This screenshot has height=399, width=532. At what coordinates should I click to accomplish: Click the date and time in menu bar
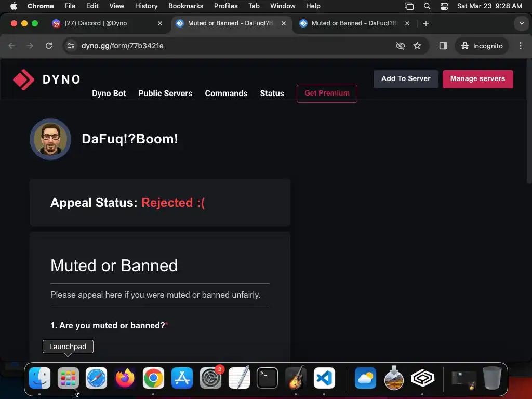489,6
